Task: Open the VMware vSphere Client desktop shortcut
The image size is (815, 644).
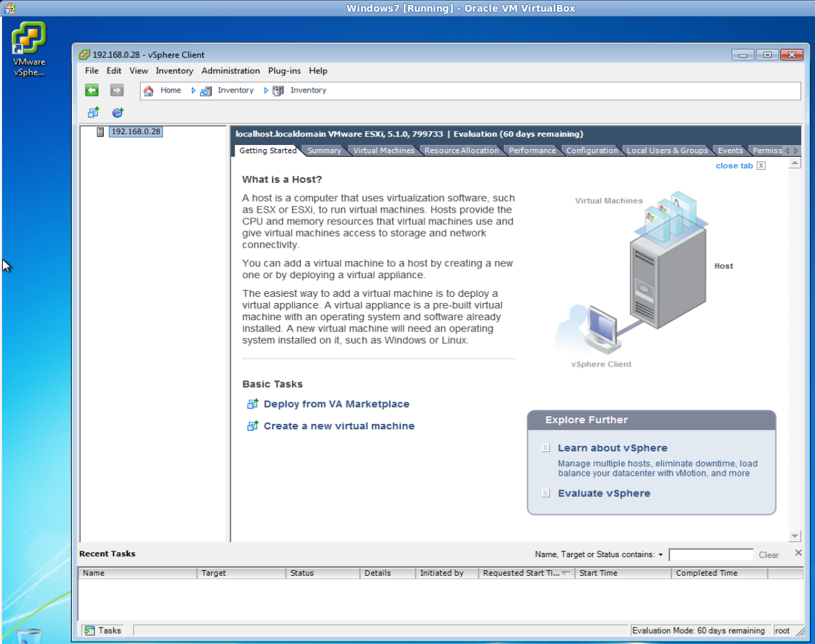Action: tap(29, 50)
